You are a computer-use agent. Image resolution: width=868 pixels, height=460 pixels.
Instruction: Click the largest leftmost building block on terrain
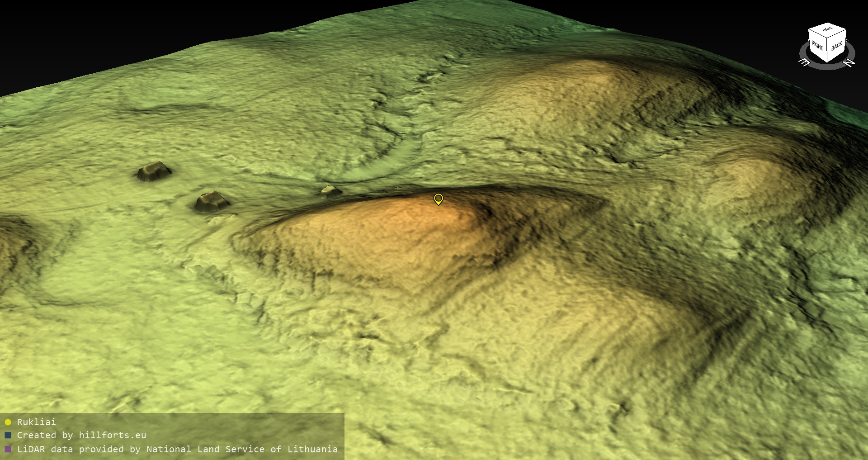point(153,171)
